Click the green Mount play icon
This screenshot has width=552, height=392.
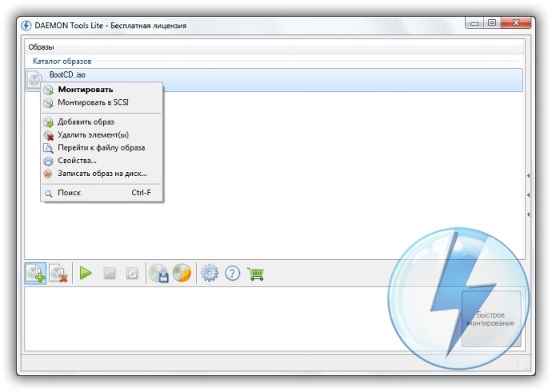(x=85, y=273)
